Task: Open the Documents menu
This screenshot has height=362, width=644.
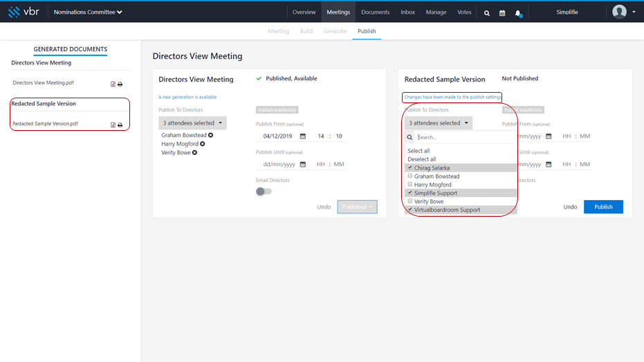Action: point(376,12)
